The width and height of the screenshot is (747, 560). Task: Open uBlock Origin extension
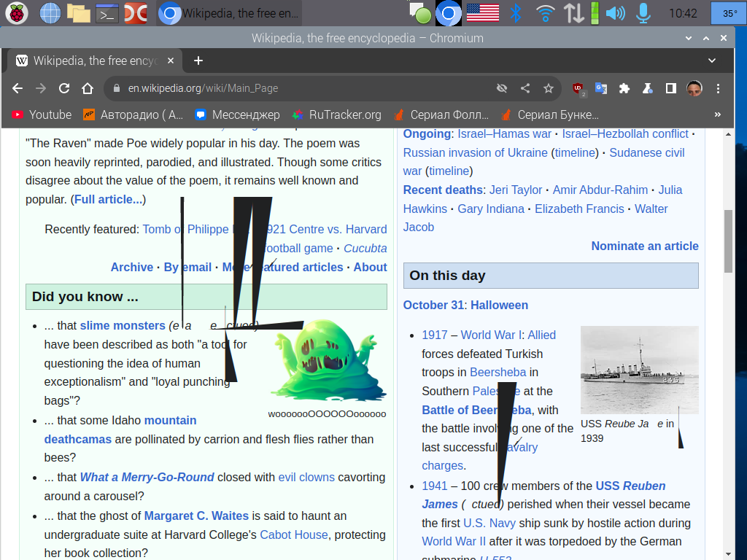(578, 88)
